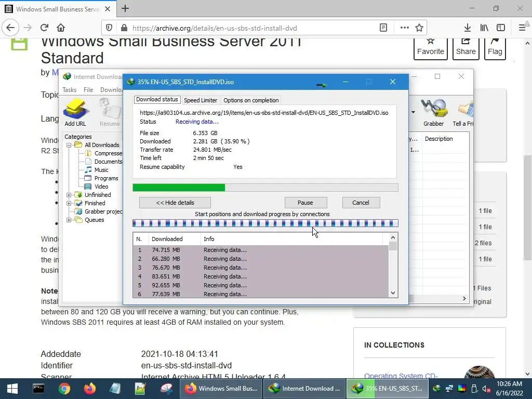This screenshot has height=399, width=532.
Task: Click the Tell a Friend toolbar icon
Action: click(464, 112)
